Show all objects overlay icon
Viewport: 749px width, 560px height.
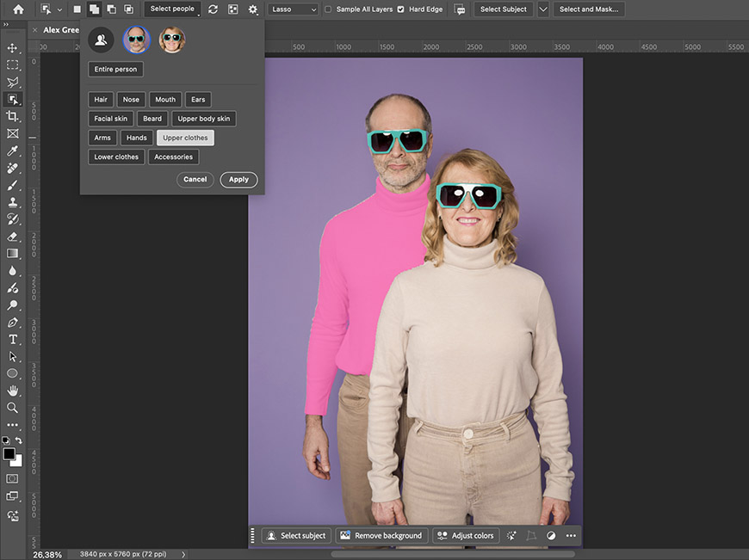(233, 9)
